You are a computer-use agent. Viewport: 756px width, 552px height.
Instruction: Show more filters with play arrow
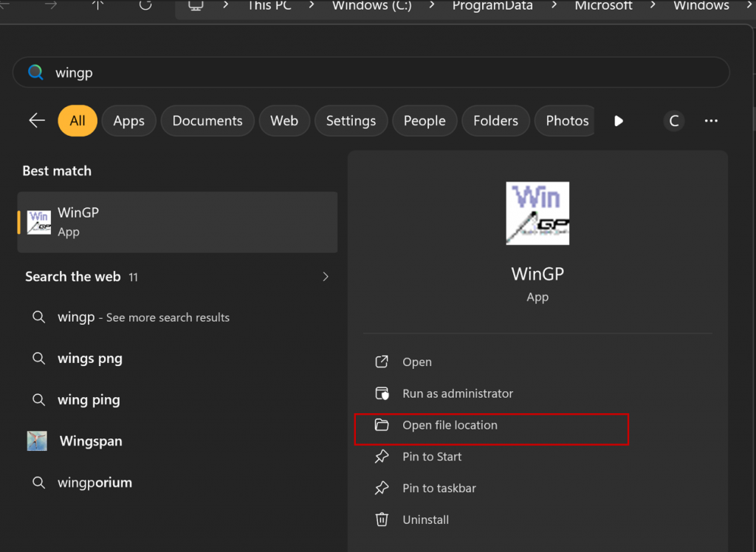tap(619, 121)
